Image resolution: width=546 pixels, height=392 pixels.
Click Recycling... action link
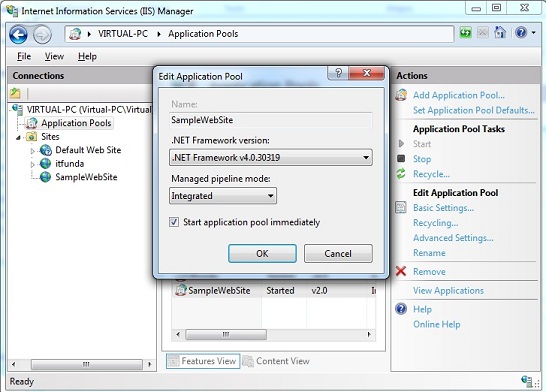point(435,223)
